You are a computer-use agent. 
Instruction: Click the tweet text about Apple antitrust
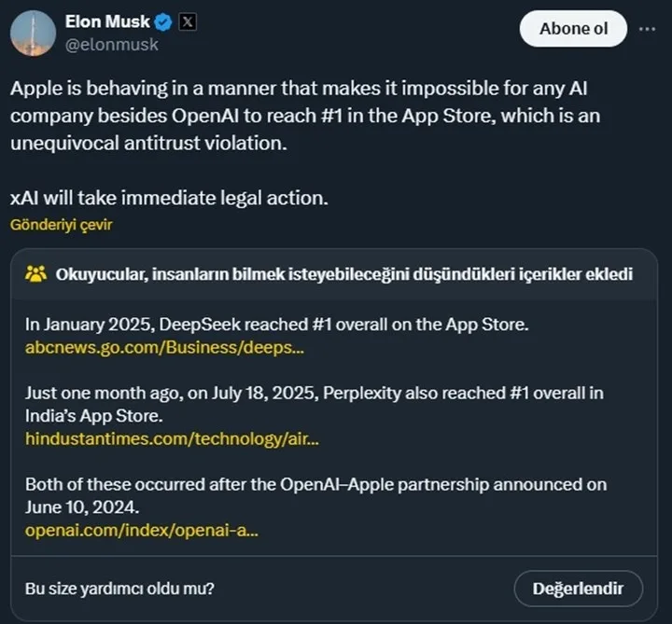click(x=305, y=116)
